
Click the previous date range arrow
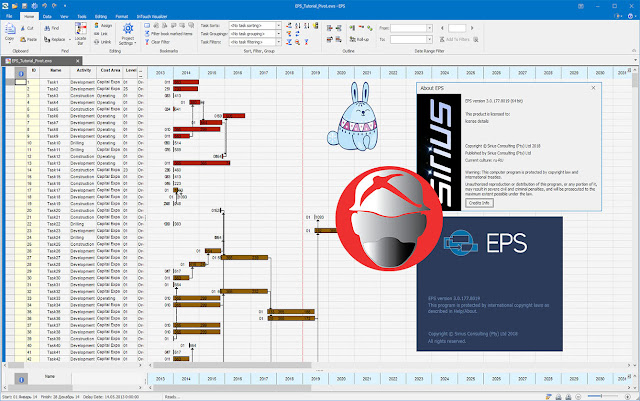(442, 28)
